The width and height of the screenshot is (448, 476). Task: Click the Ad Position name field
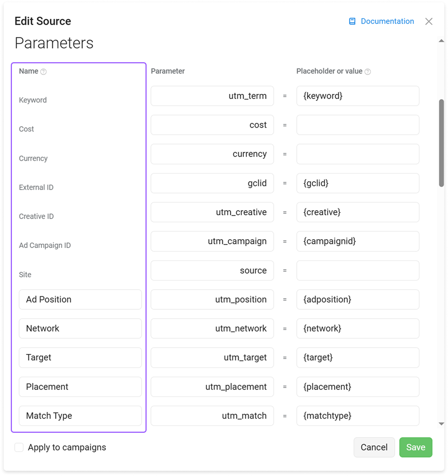(x=80, y=299)
